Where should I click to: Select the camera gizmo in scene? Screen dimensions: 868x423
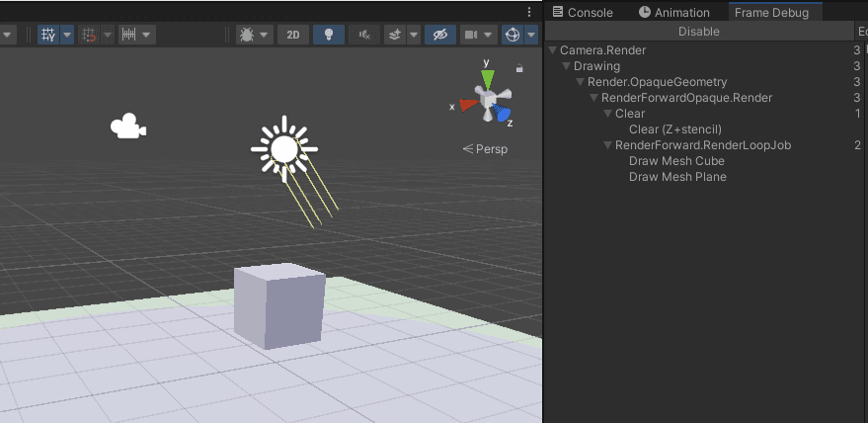[128, 126]
